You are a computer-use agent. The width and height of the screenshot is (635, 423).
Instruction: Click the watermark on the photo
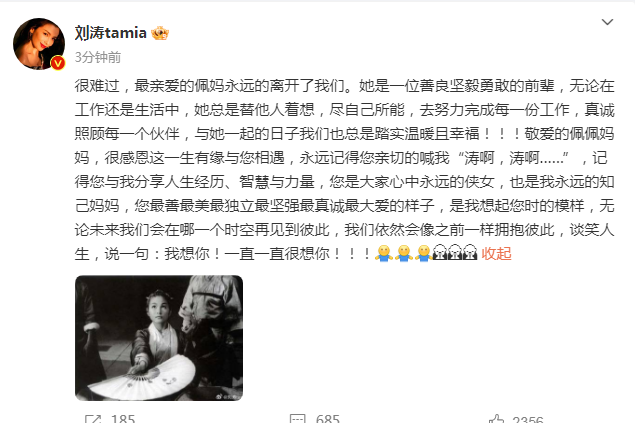tap(228, 397)
